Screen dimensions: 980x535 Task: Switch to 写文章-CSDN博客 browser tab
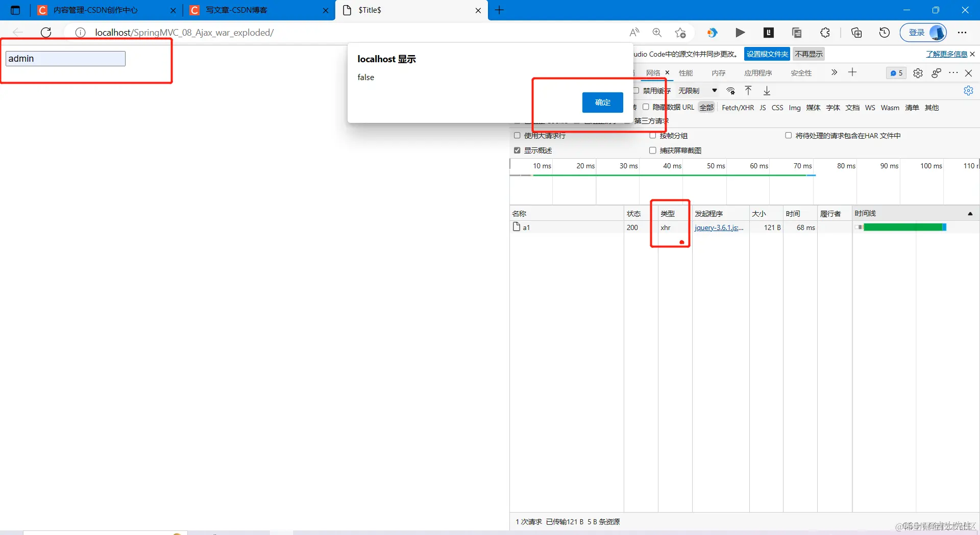(x=259, y=10)
